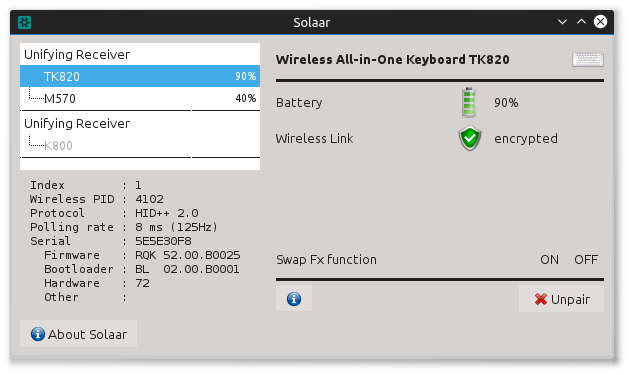Click the encrypted wireless link status

(x=526, y=139)
